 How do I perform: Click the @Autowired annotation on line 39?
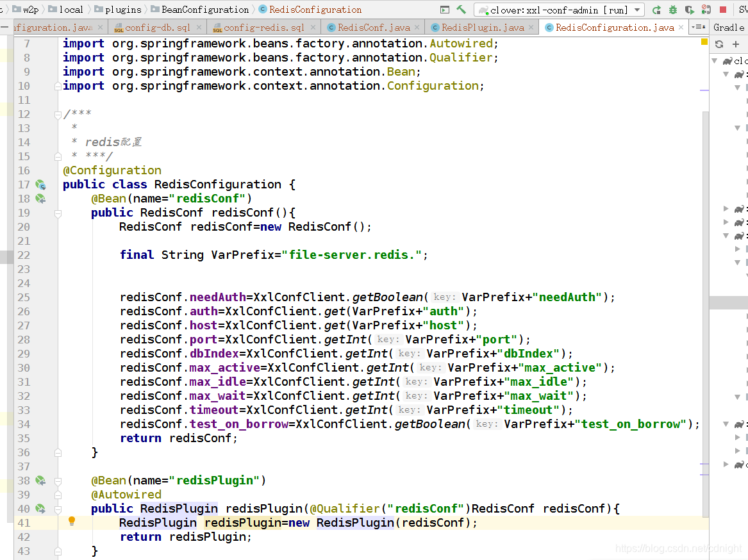pos(126,495)
